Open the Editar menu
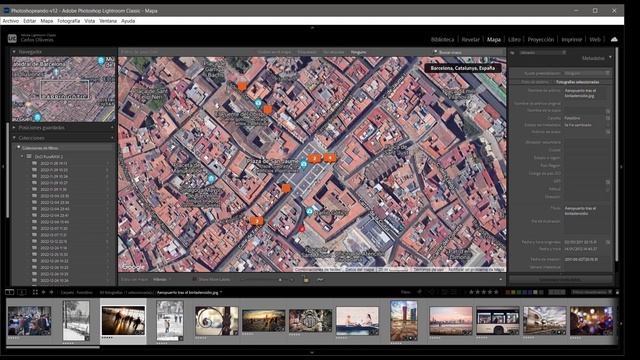640x360 pixels. [29, 21]
